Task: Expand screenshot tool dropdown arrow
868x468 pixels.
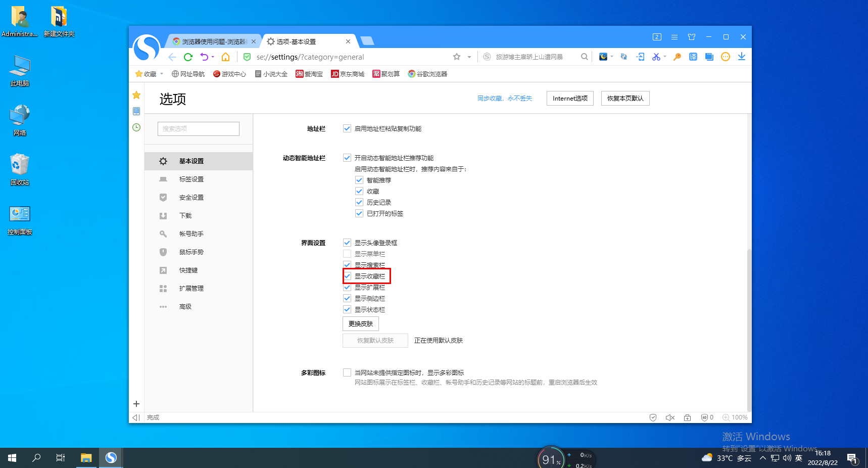Action: (665, 57)
